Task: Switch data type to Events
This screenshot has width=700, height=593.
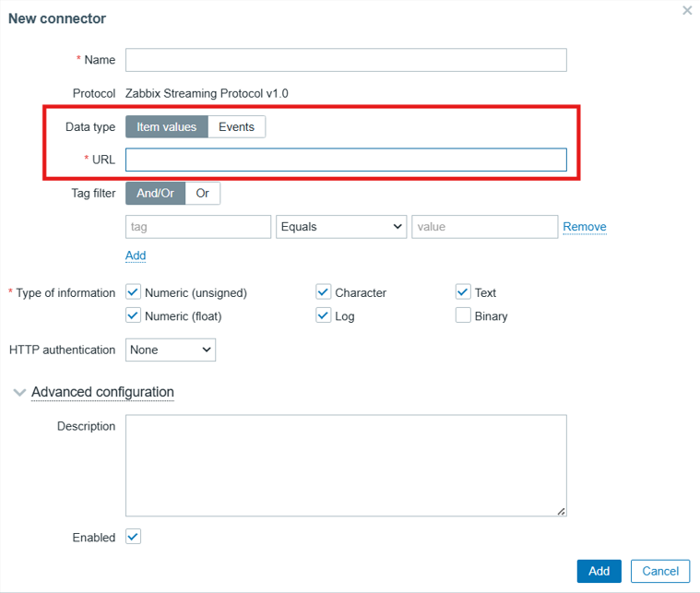Action: pos(236,126)
